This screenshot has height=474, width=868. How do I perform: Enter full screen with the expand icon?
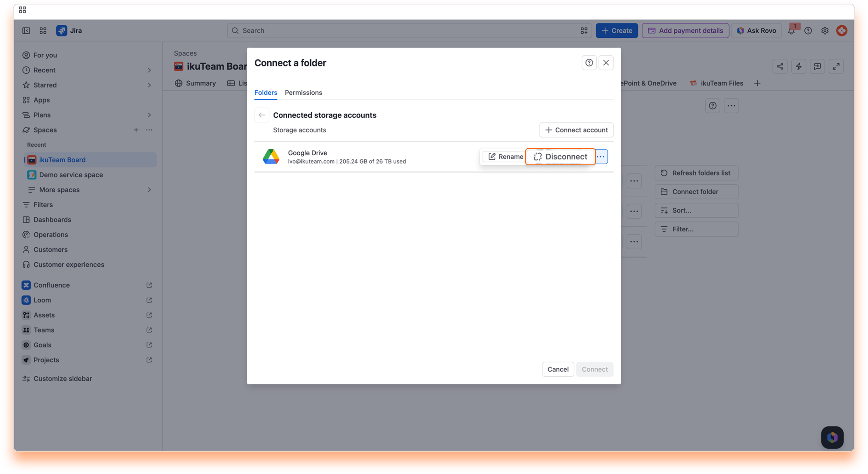836,66
